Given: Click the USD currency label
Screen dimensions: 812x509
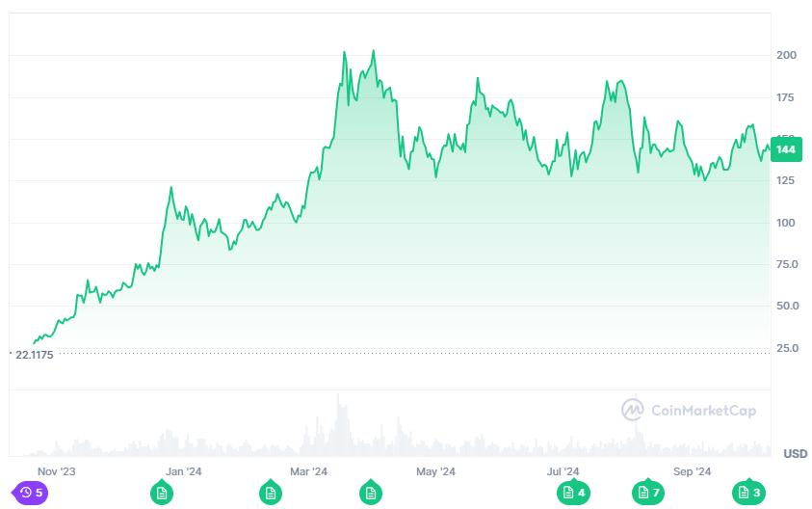Looking at the screenshot, I should (x=795, y=453).
